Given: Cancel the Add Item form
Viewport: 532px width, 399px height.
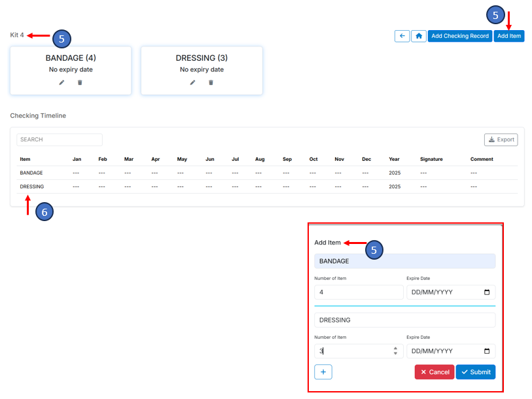Looking at the screenshot, I should coord(434,372).
